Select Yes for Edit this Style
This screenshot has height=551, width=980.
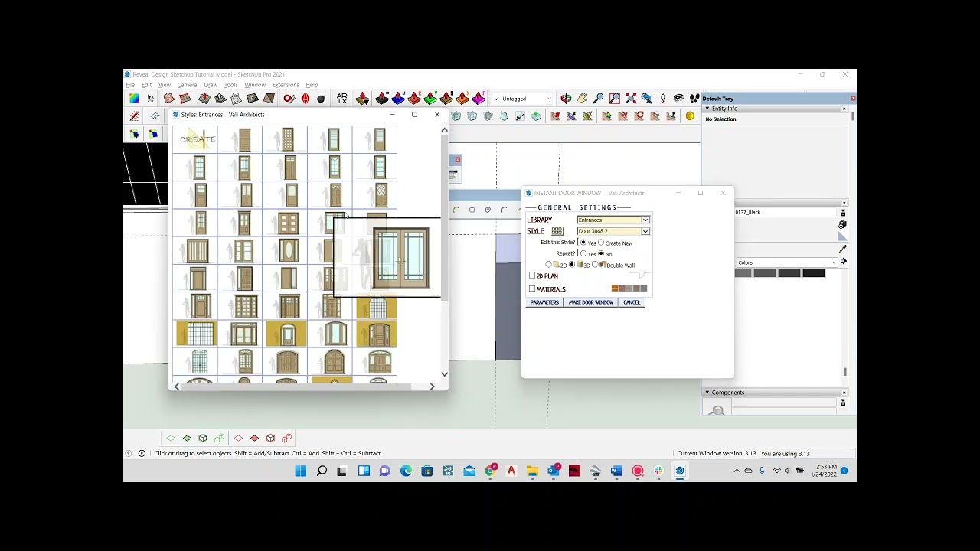[583, 243]
